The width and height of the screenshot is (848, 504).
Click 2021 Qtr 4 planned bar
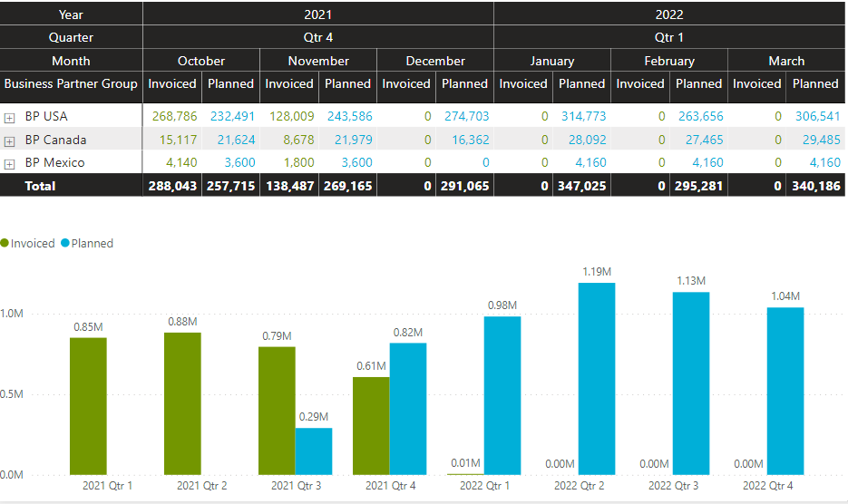point(408,409)
